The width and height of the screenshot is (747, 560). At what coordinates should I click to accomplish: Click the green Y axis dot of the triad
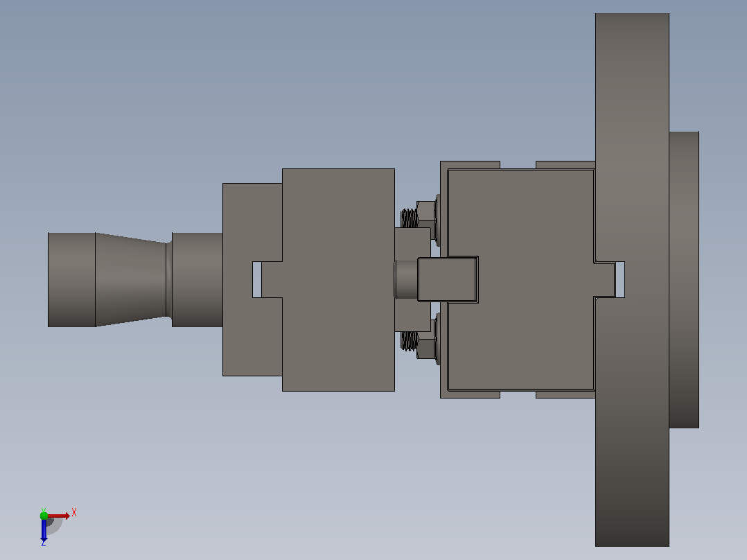[44, 515]
